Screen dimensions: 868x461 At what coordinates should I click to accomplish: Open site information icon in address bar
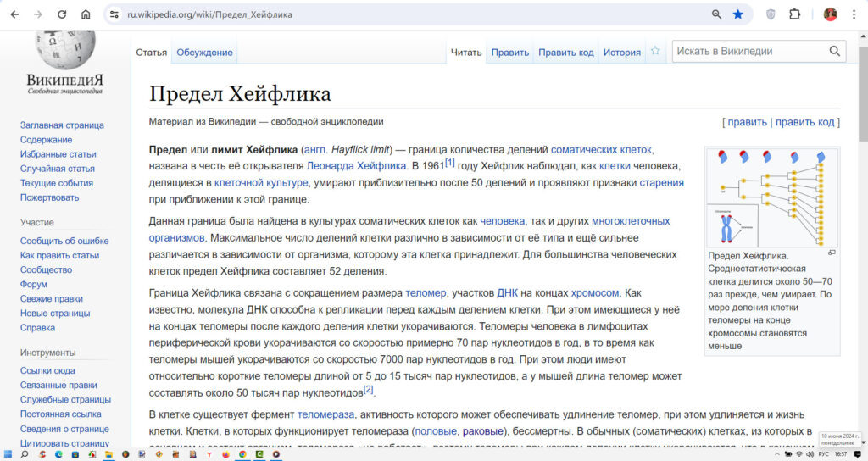point(114,14)
